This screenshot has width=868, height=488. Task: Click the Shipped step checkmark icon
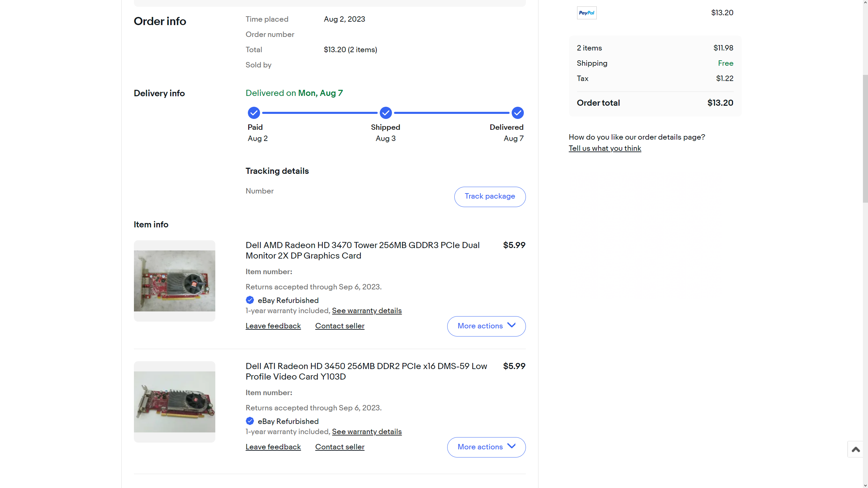click(386, 113)
